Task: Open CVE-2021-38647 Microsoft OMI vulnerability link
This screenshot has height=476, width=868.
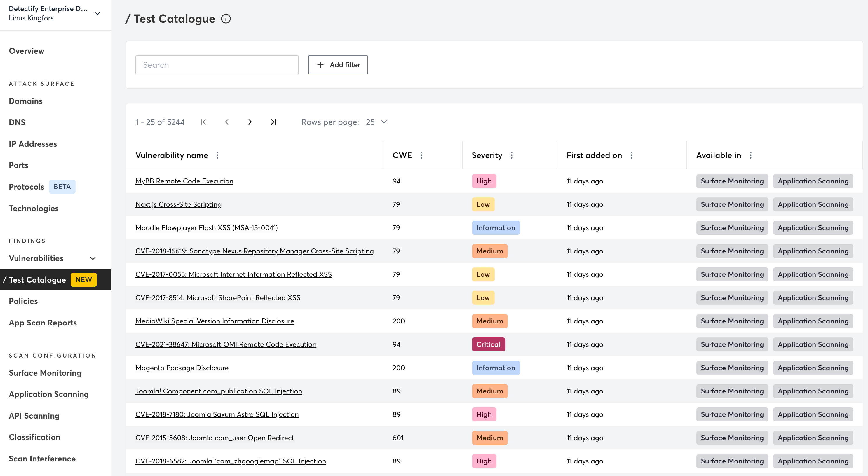Action: click(225, 344)
